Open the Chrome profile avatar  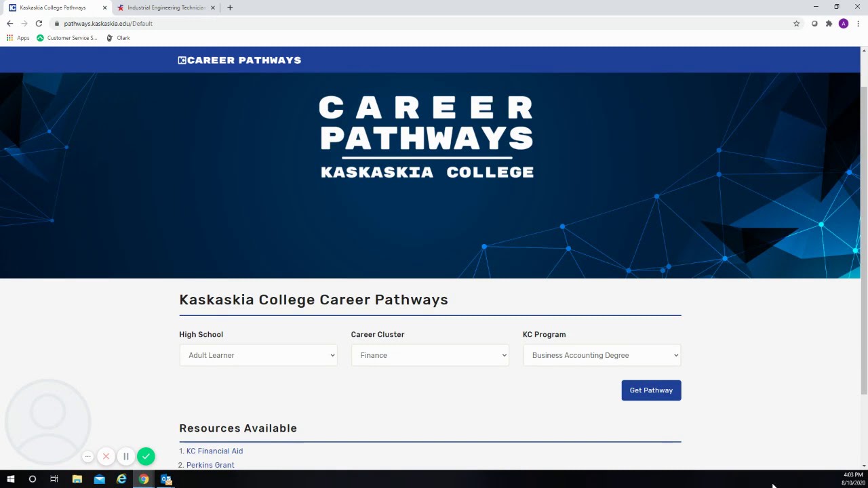pyautogui.click(x=844, y=23)
